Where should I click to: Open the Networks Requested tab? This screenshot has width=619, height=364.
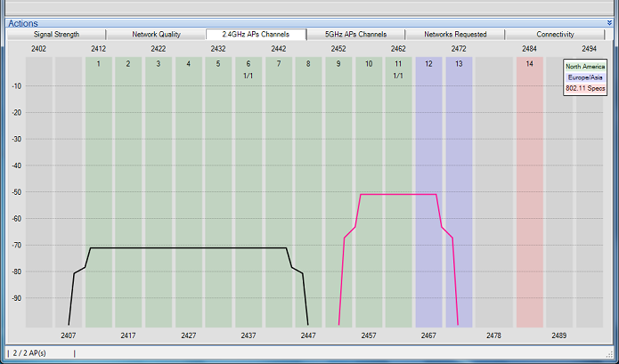455,35
